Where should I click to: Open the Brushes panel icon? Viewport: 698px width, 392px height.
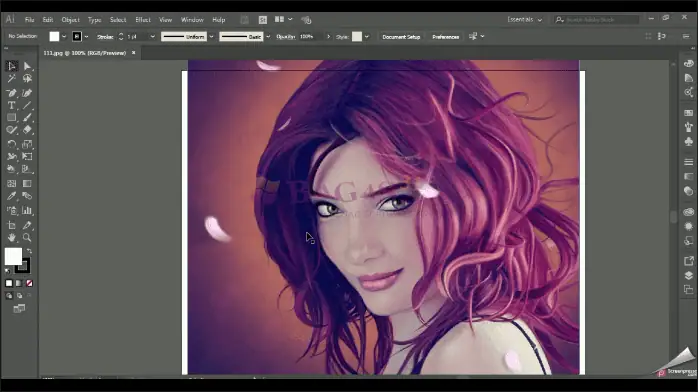(689, 127)
